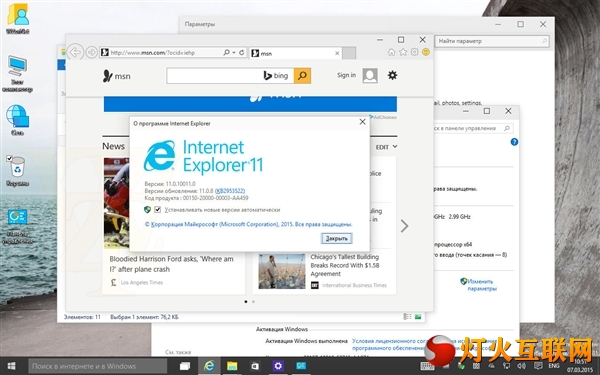Viewport: 600px width, 375px height.
Task: Open Internet Explorer from the taskbar
Action: click(x=209, y=366)
